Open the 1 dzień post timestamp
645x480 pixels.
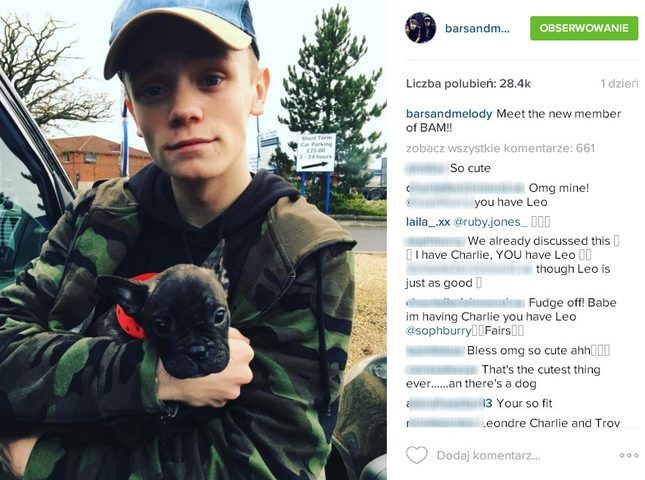click(x=619, y=84)
